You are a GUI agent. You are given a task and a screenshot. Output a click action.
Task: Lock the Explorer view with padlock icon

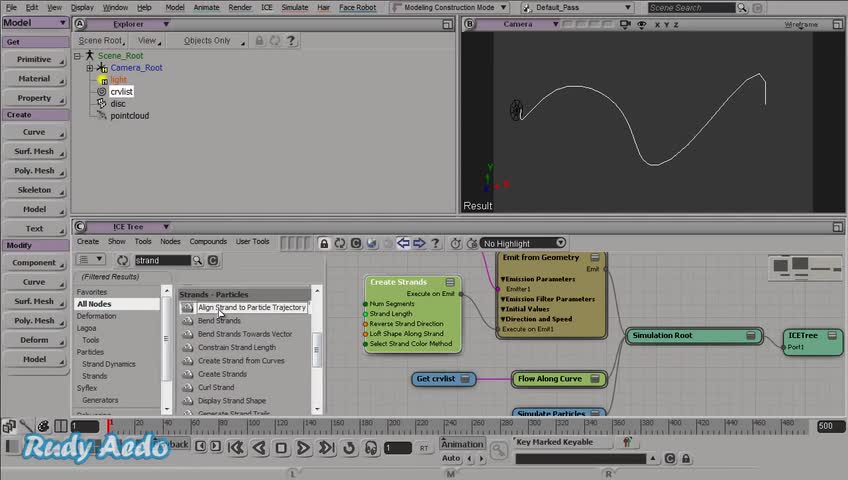tap(260, 41)
